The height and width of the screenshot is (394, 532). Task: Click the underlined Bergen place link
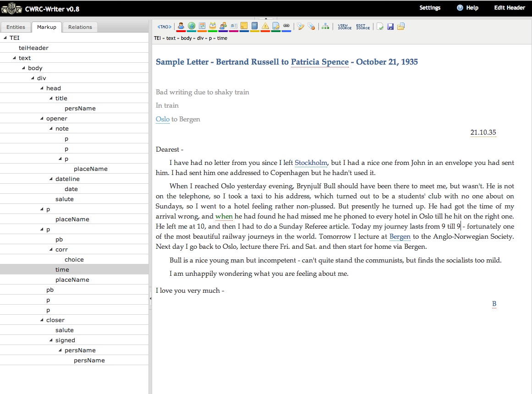click(x=400, y=236)
